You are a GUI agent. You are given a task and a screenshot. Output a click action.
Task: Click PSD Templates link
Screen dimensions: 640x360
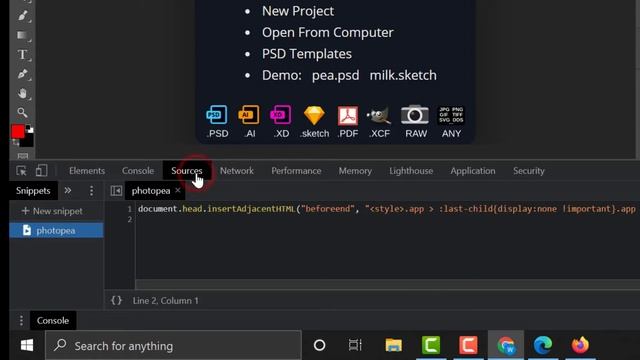pos(307,54)
